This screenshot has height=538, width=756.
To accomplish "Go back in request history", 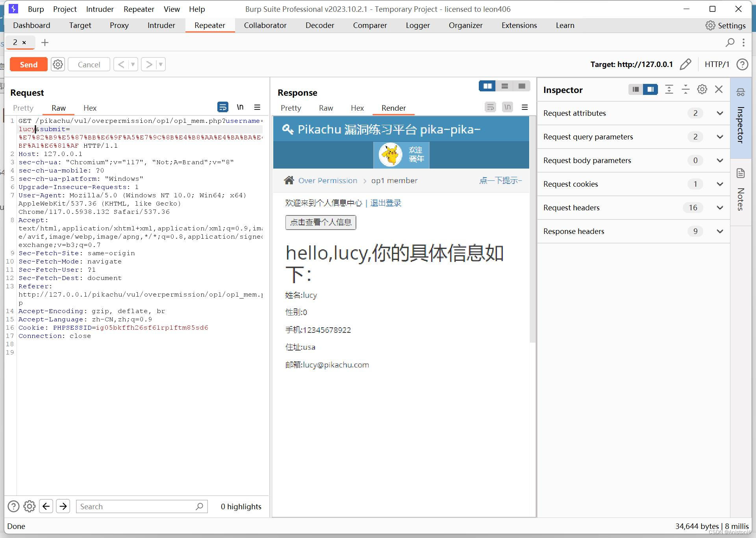I will pyautogui.click(x=121, y=64).
